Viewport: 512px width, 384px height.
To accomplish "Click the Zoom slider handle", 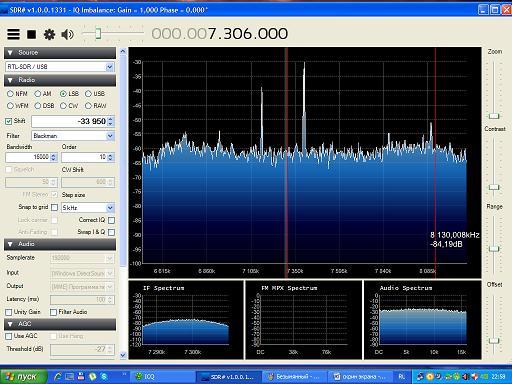I will (x=494, y=116).
